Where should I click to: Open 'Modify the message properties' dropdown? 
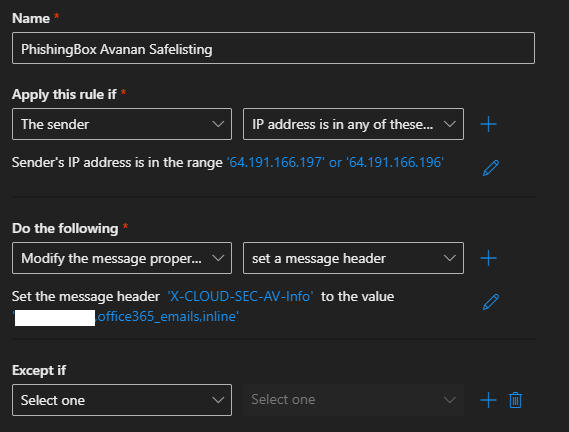[x=122, y=258]
